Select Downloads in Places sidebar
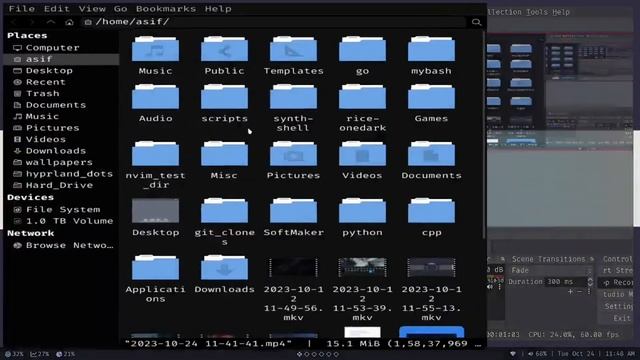Screen dimensions: 640x360 [x=61, y=151]
